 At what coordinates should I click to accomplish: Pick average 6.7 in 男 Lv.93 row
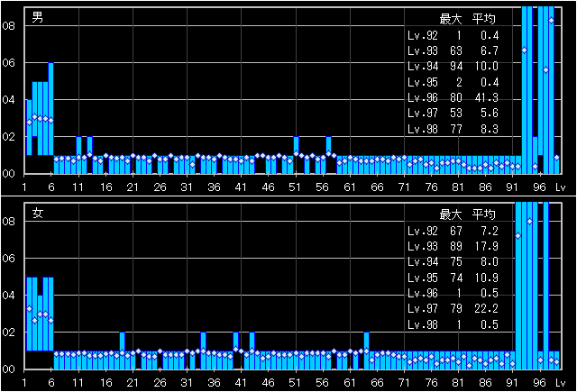(x=490, y=50)
